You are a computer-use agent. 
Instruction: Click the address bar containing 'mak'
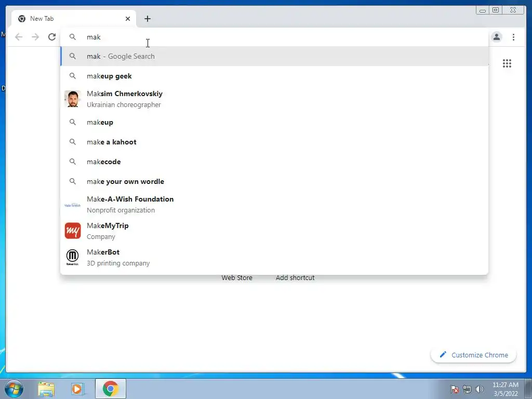point(274,37)
